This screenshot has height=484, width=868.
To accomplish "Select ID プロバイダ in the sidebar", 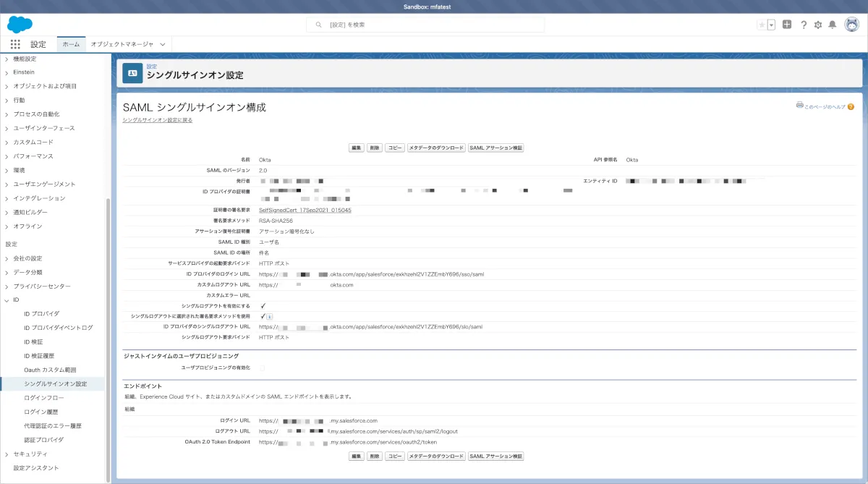I will (x=42, y=314).
